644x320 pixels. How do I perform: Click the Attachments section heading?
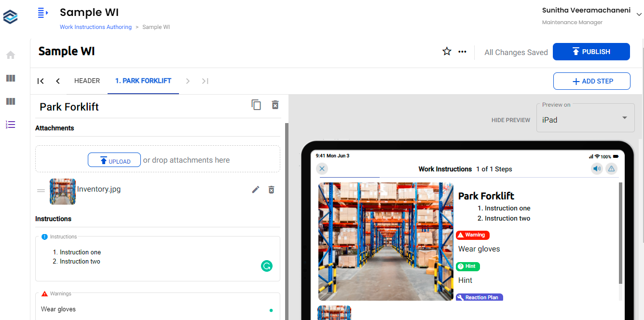click(55, 128)
